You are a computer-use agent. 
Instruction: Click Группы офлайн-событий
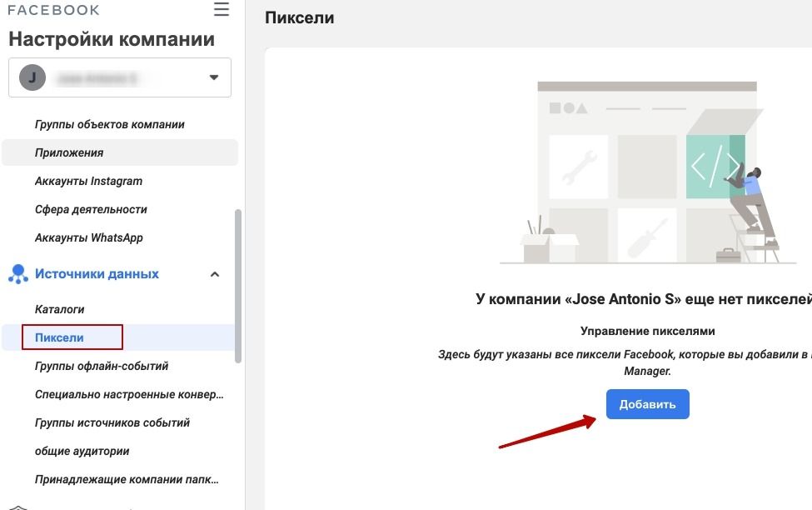(x=102, y=366)
